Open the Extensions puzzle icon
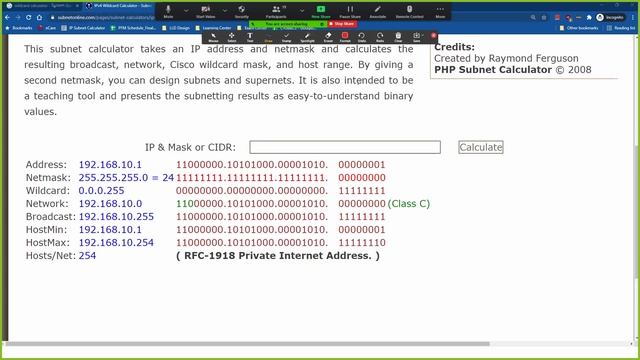640x360 pixels. (x=589, y=18)
